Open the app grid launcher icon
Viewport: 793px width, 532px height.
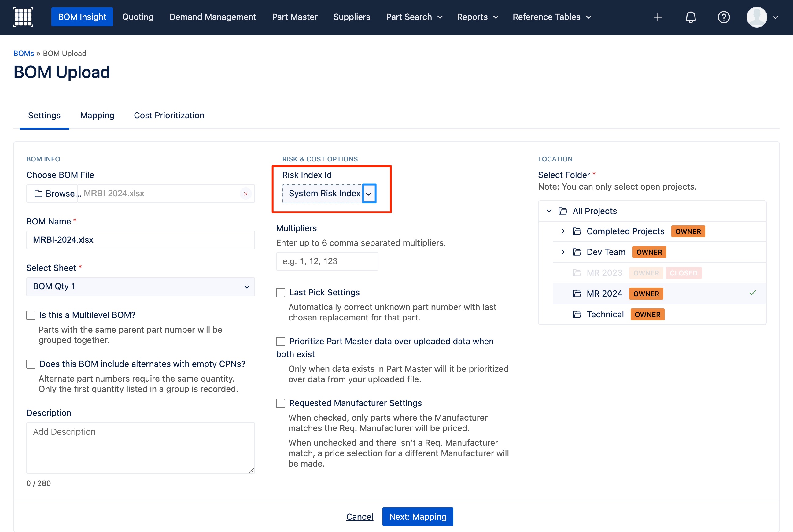[23, 17]
